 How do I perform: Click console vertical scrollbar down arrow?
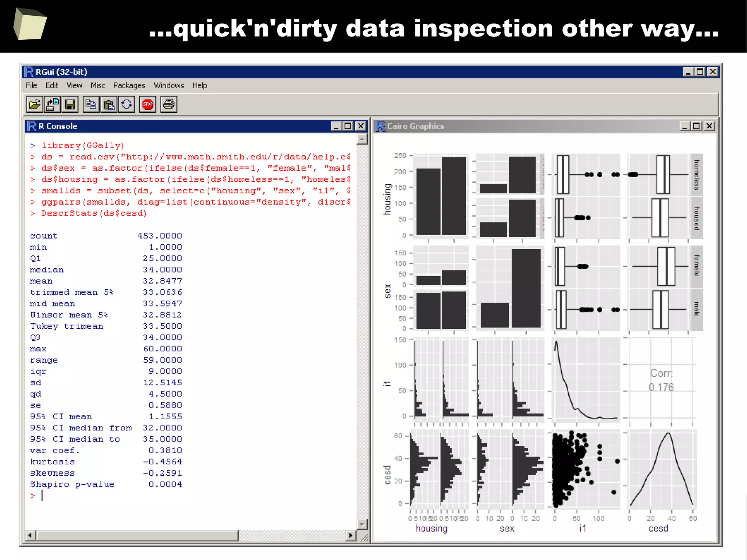tap(362, 524)
